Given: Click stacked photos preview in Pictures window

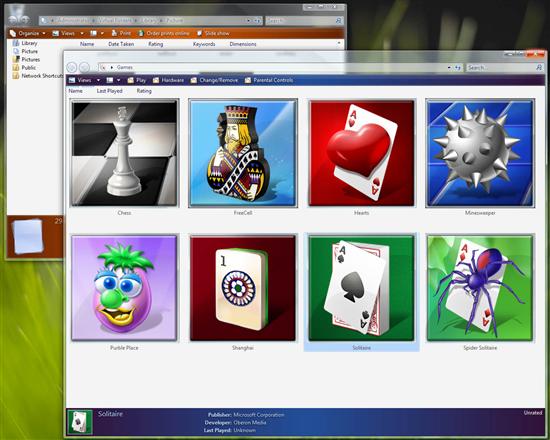Looking at the screenshot, I should pyautogui.click(x=28, y=236).
